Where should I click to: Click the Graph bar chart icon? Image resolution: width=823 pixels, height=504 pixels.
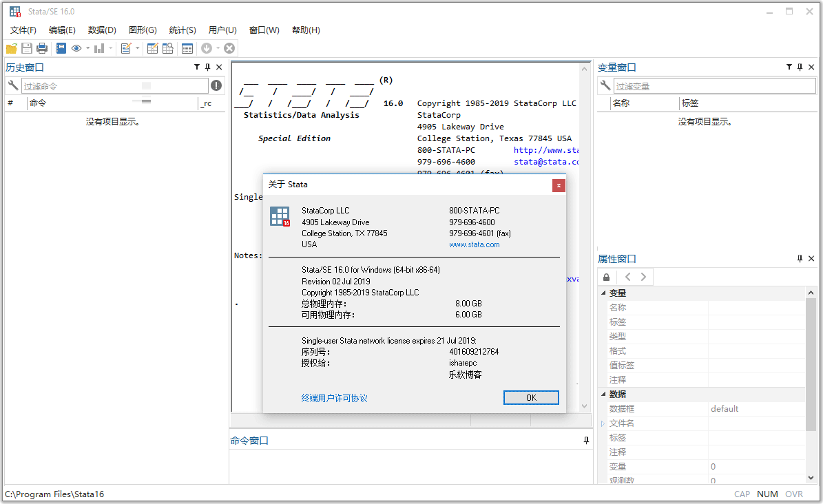(98, 48)
